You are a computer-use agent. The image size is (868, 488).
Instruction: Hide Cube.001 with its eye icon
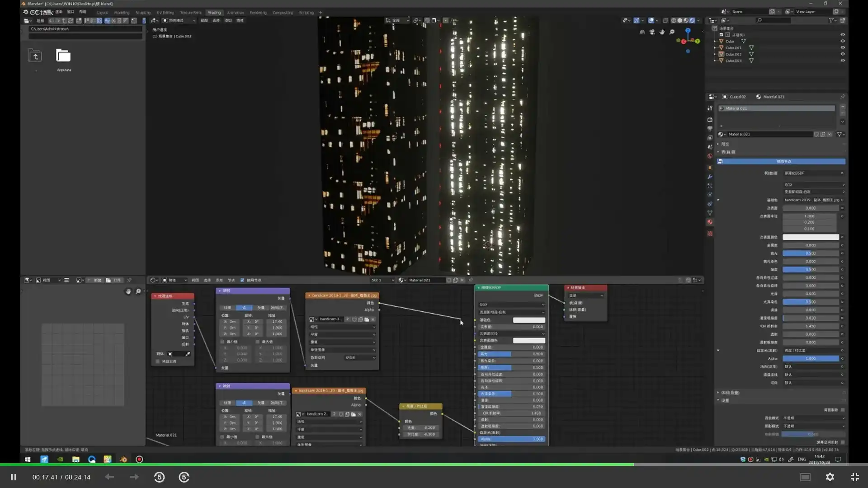pos(843,47)
